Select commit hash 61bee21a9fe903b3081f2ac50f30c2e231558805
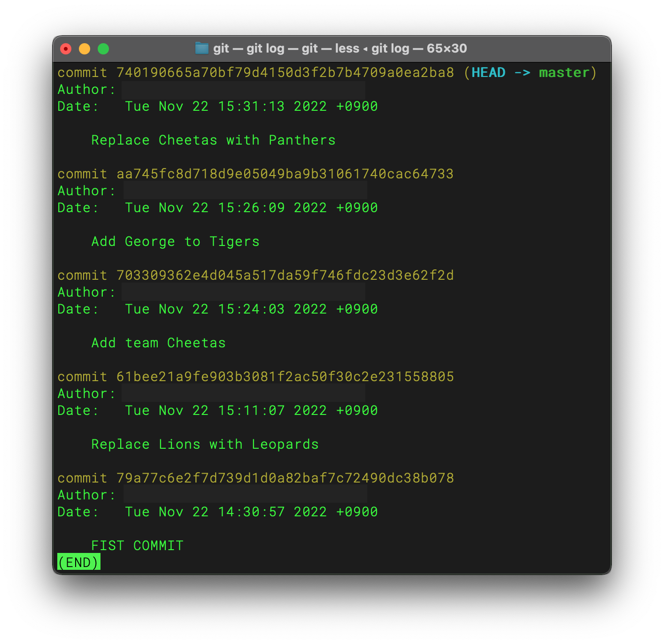 pyautogui.click(x=285, y=377)
